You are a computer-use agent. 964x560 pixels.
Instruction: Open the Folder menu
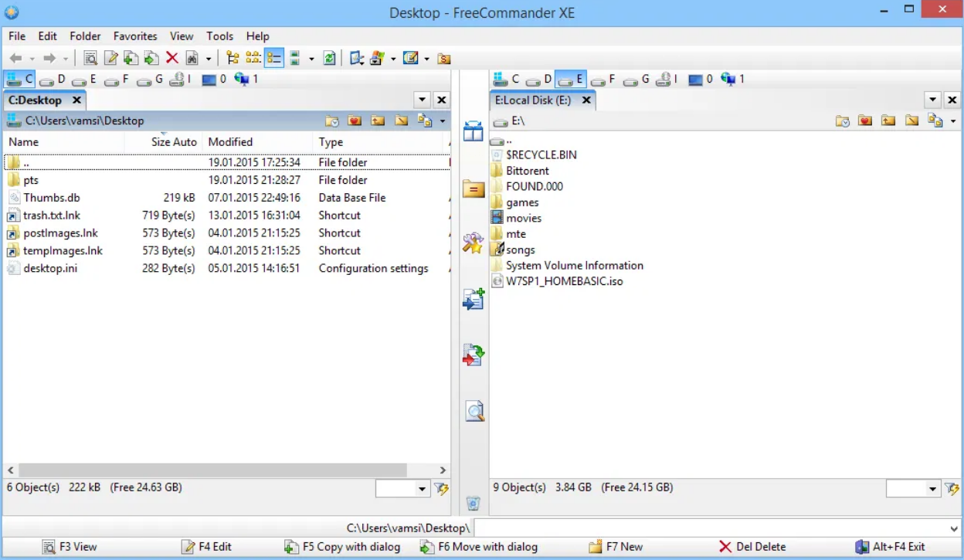coord(85,36)
